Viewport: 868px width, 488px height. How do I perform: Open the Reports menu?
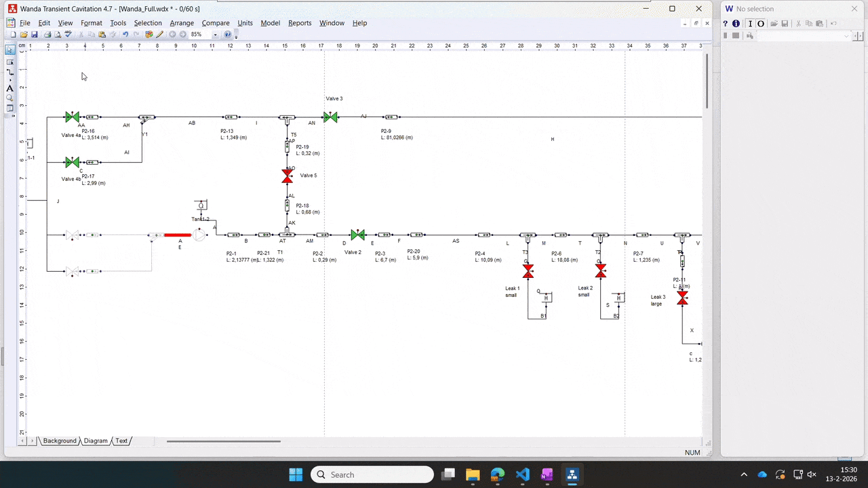[300, 23]
